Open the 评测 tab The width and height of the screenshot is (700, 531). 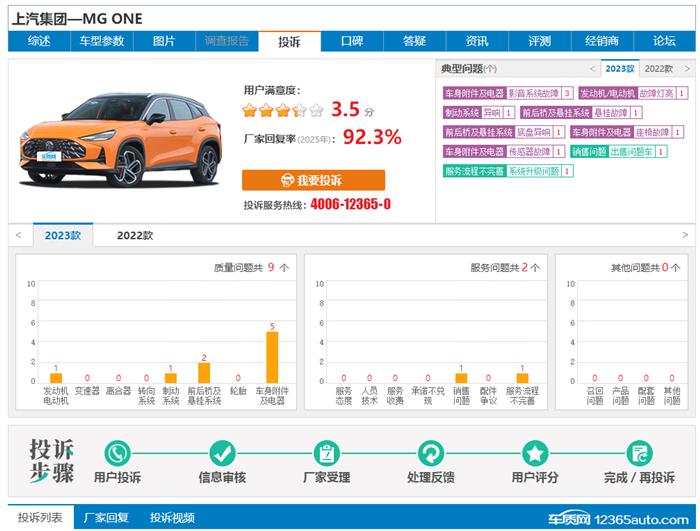click(539, 41)
